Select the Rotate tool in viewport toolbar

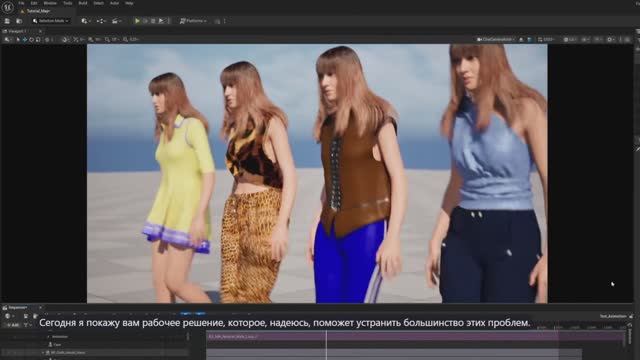31,40
